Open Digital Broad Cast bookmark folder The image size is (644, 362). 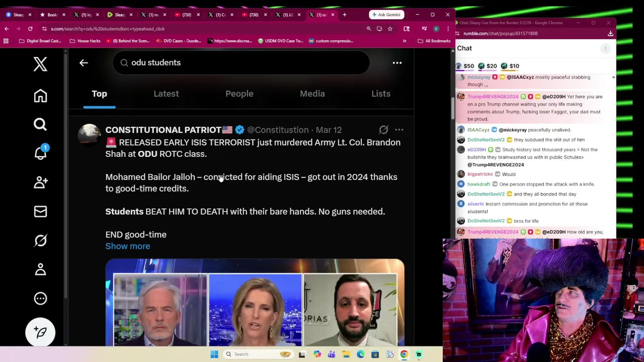click(40, 41)
